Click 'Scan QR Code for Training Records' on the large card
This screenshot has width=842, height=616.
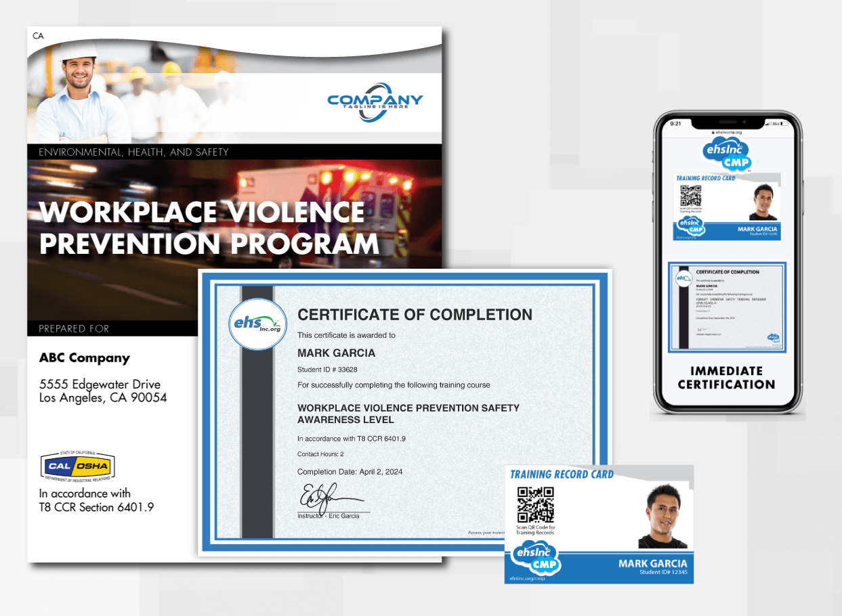[x=536, y=530]
